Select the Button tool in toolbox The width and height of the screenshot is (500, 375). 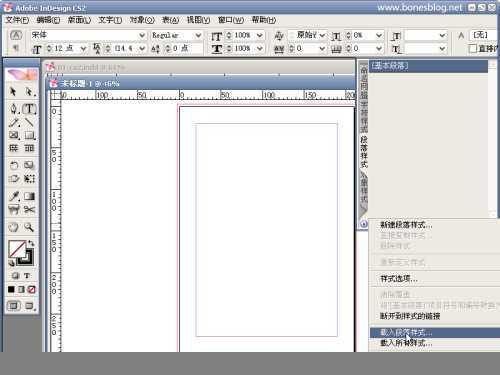[x=14, y=210]
